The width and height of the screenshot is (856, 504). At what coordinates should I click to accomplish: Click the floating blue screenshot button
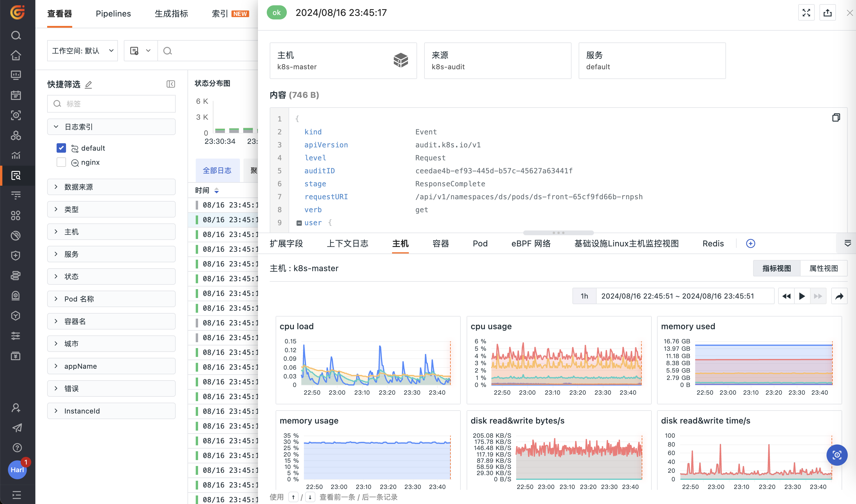pos(837,455)
